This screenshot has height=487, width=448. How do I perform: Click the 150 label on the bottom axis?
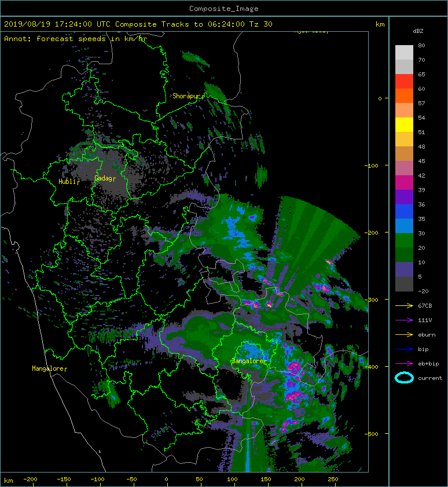(x=266, y=479)
